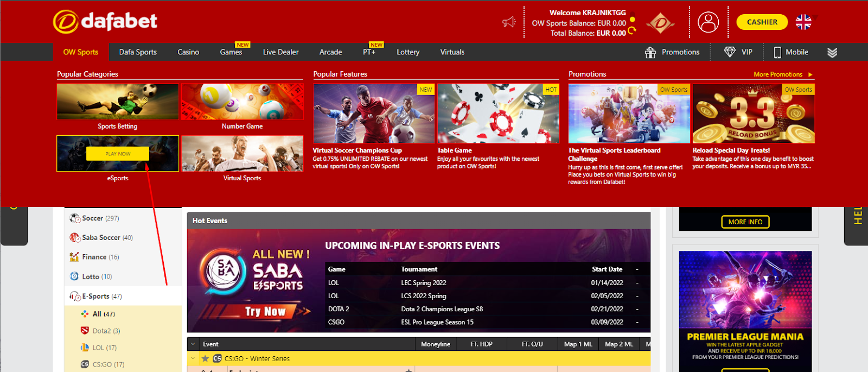This screenshot has width=868, height=372.
Task: Open the Dafa Sports tab
Action: [x=138, y=52]
